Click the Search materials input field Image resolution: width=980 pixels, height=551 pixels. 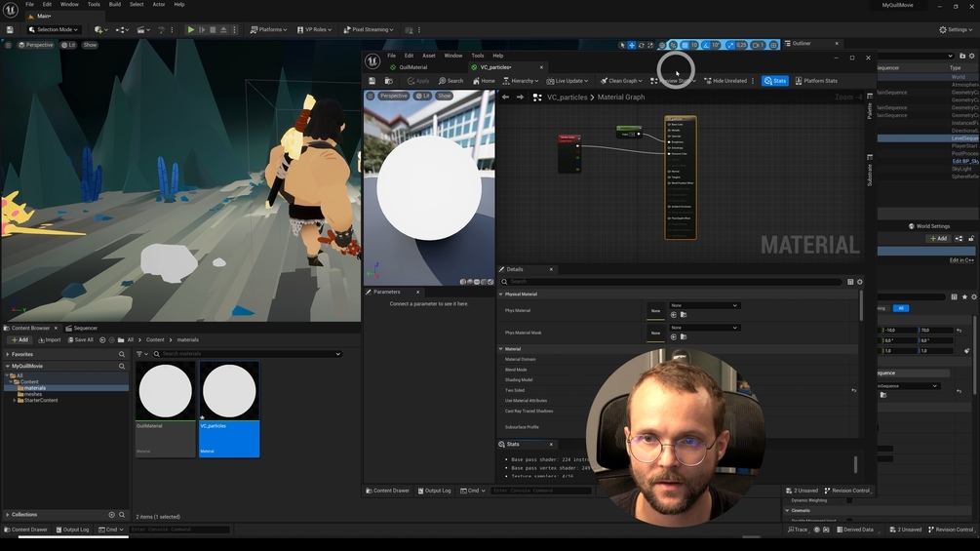coord(248,354)
